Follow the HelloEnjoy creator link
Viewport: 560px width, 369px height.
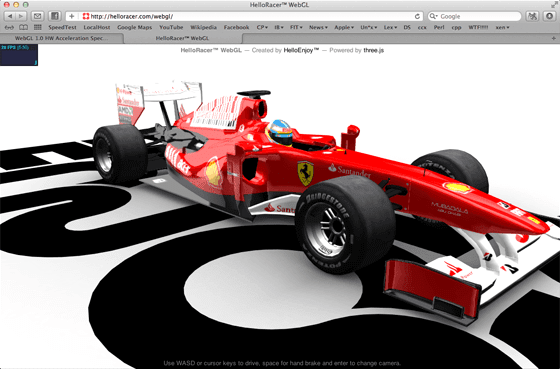click(301, 50)
